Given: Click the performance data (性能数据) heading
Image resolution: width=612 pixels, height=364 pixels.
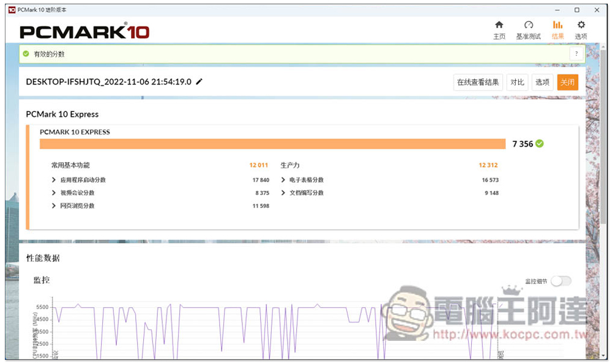Looking at the screenshot, I should click(43, 258).
